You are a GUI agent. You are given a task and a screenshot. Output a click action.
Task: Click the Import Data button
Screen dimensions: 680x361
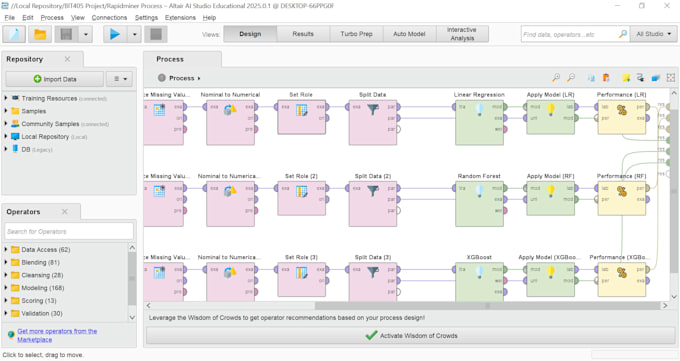(x=55, y=79)
